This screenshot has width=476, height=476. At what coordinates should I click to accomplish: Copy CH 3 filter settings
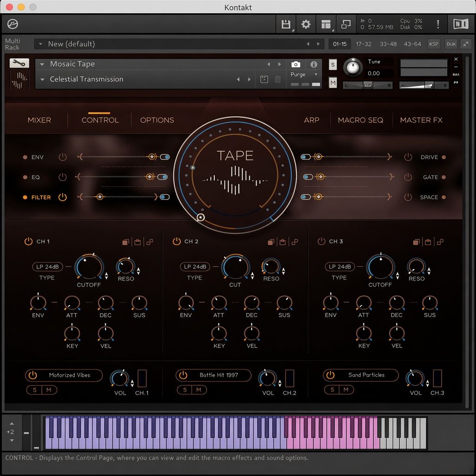(x=416, y=242)
